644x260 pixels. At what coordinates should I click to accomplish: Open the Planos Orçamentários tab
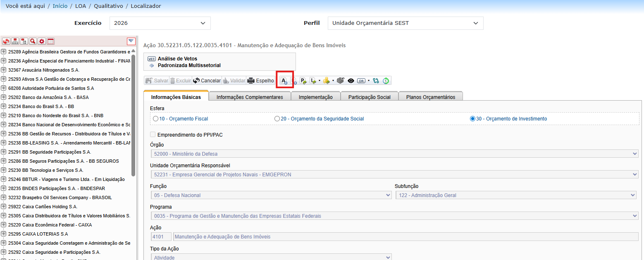(430, 97)
